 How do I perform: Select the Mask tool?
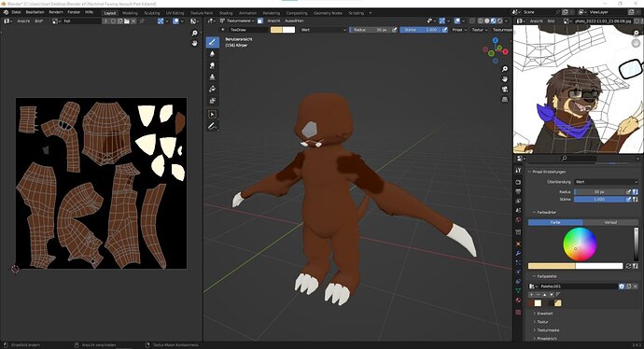pyautogui.click(x=213, y=101)
